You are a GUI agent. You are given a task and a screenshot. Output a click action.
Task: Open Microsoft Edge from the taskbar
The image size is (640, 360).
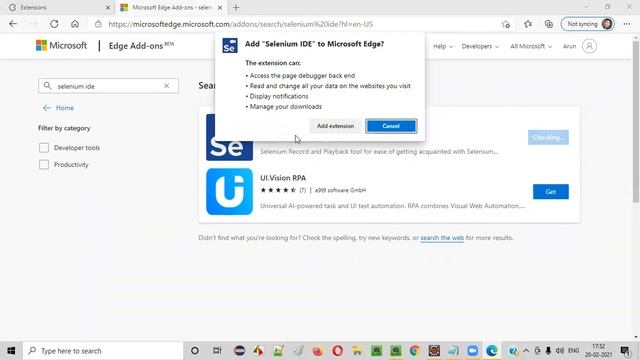tap(492, 351)
